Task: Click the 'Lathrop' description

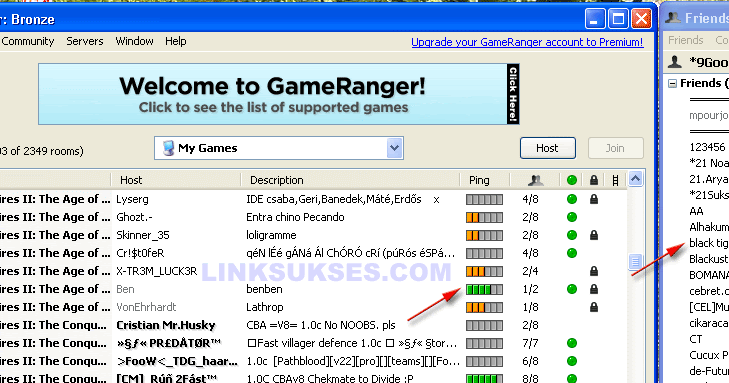Action: pyautogui.click(x=265, y=307)
